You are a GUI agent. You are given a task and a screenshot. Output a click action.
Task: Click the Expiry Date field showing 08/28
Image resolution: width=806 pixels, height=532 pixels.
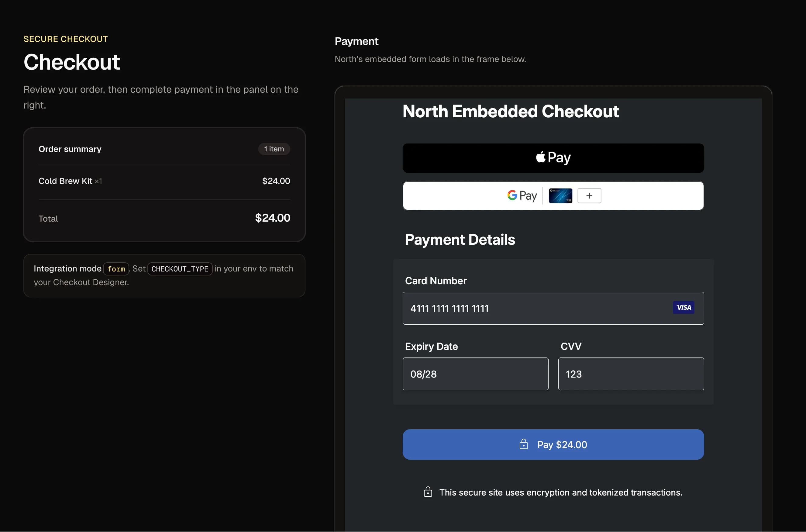pyautogui.click(x=475, y=374)
